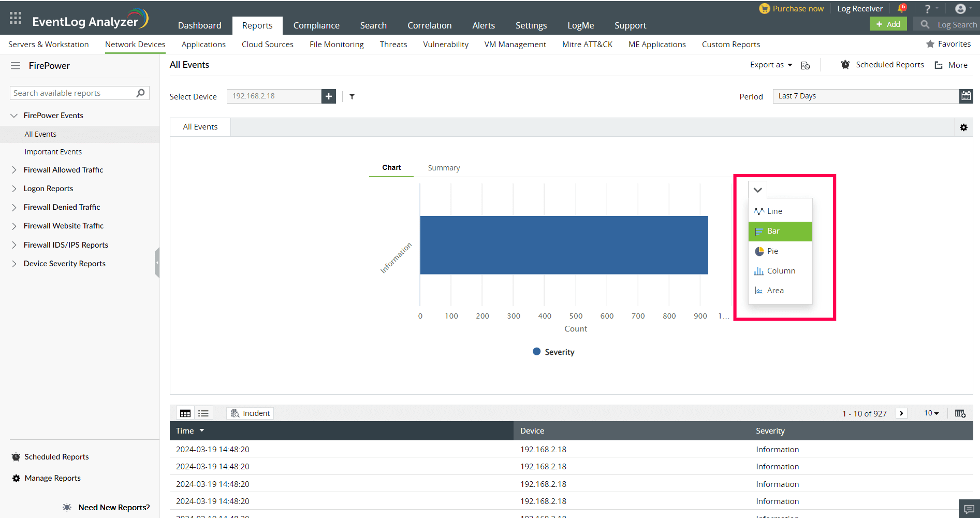Select the Bar chart type
980x518 pixels.
[x=780, y=231]
